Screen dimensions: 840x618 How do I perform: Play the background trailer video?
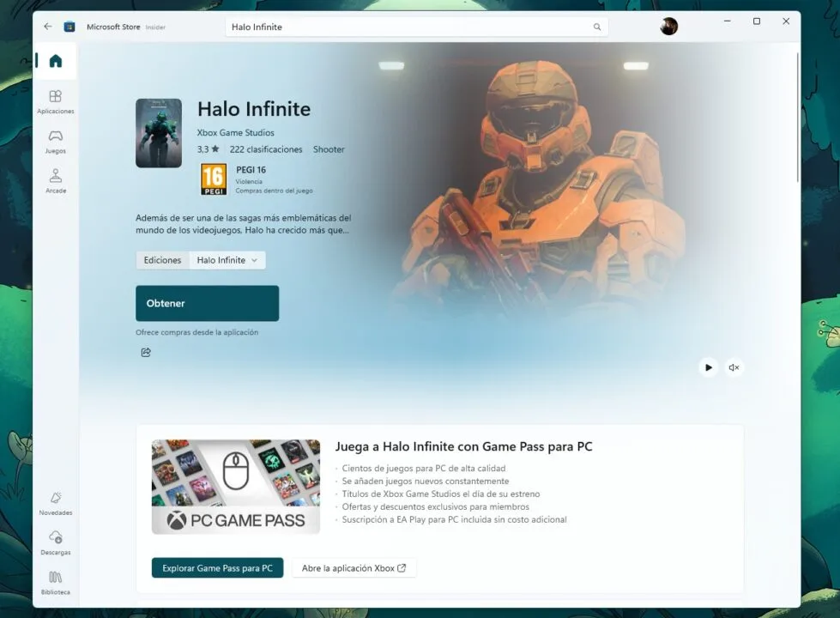[x=708, y=367]
